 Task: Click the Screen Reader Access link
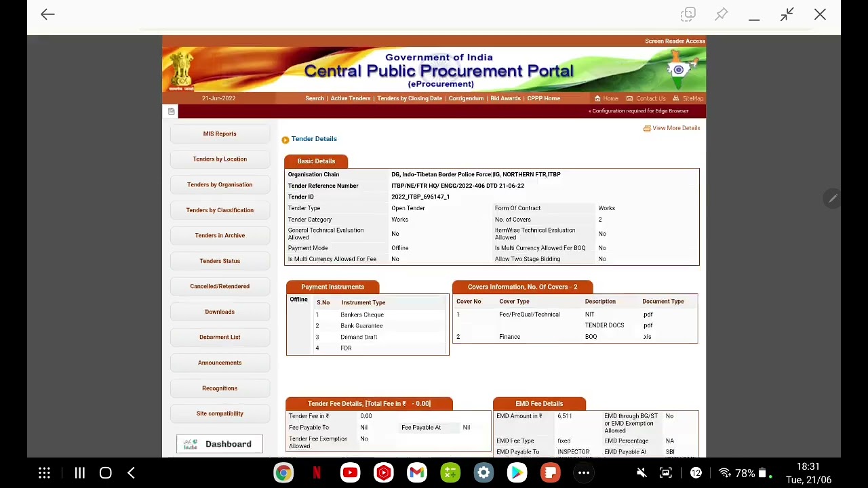675,41
